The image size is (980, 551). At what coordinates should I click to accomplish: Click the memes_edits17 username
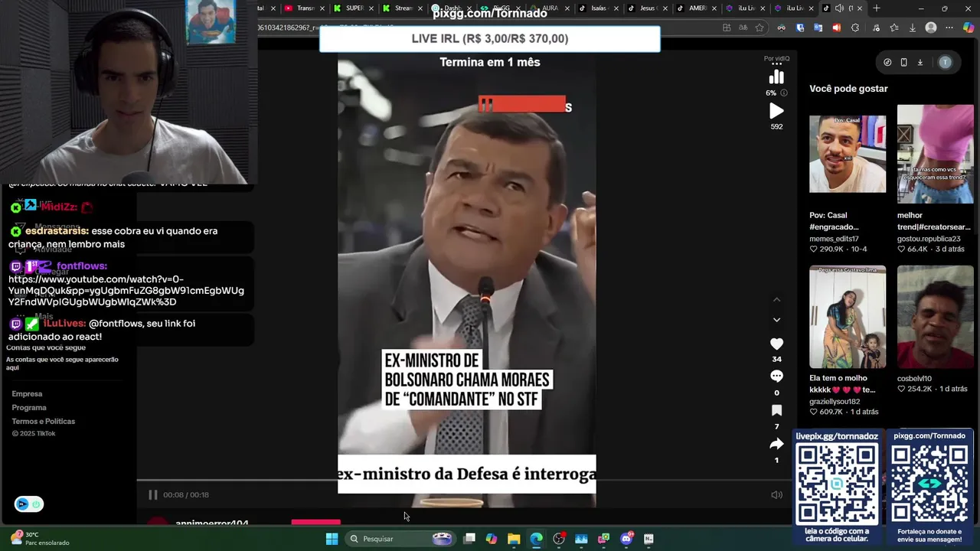(x=834, y=239)
